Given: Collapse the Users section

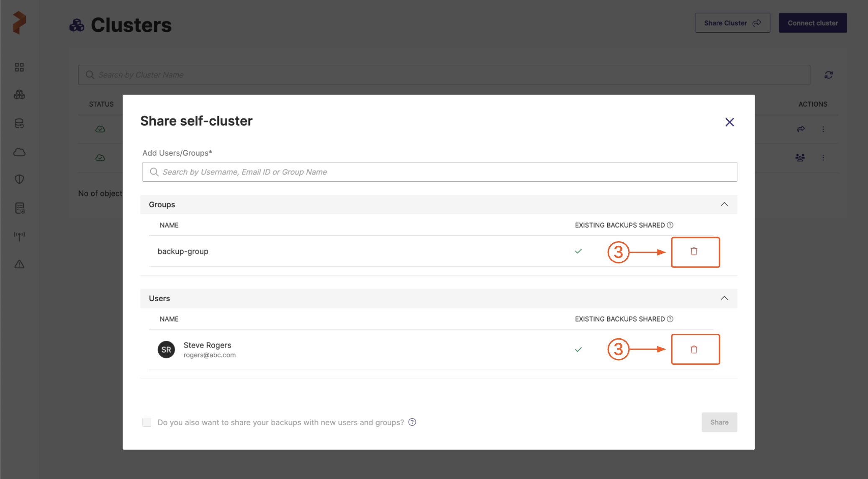Looking at the screenshot, I should 724,298.
